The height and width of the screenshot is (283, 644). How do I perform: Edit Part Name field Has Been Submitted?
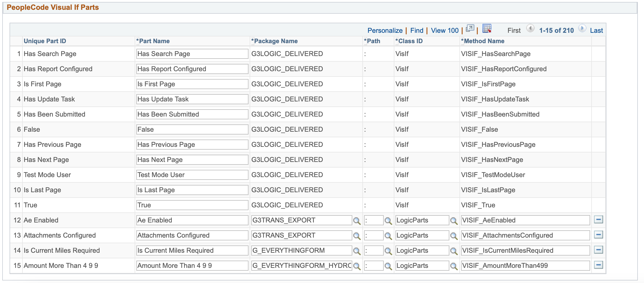tap(192, 114)
